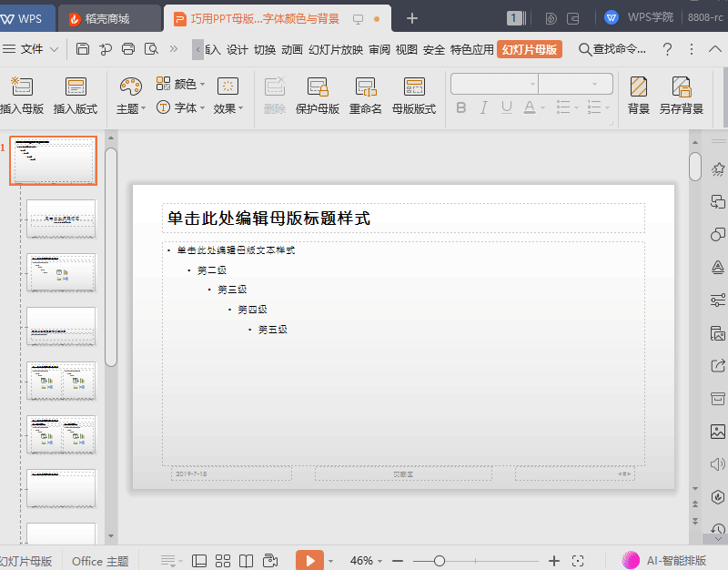This screenshot has width=728, height=570.
Task: Open the three-dot more options menu
Action: (x=692, y=49)
